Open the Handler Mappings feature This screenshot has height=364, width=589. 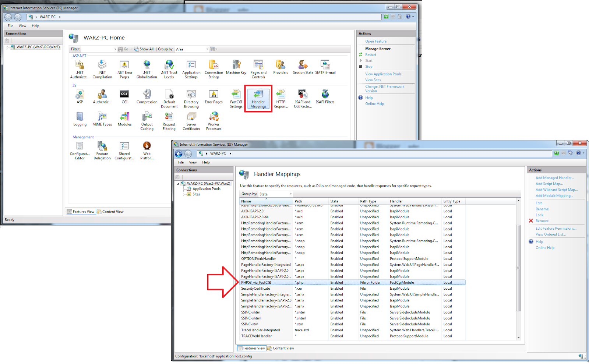pos(258,99)
